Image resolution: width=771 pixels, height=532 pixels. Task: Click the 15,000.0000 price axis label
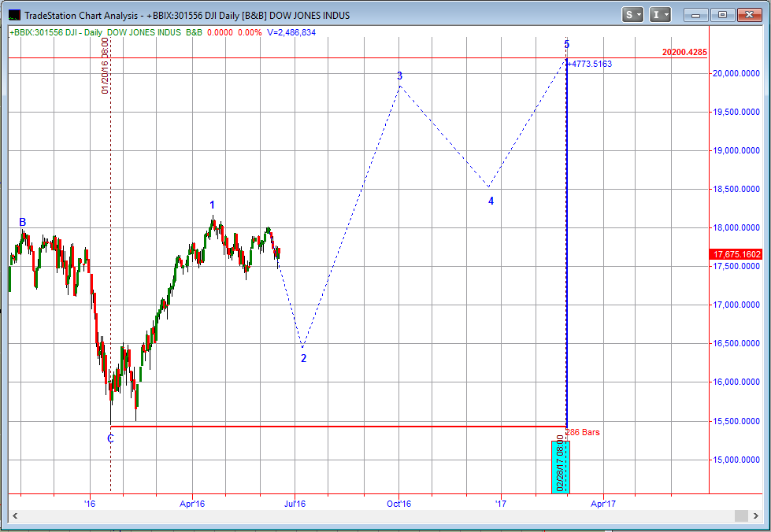coord(736,460)
